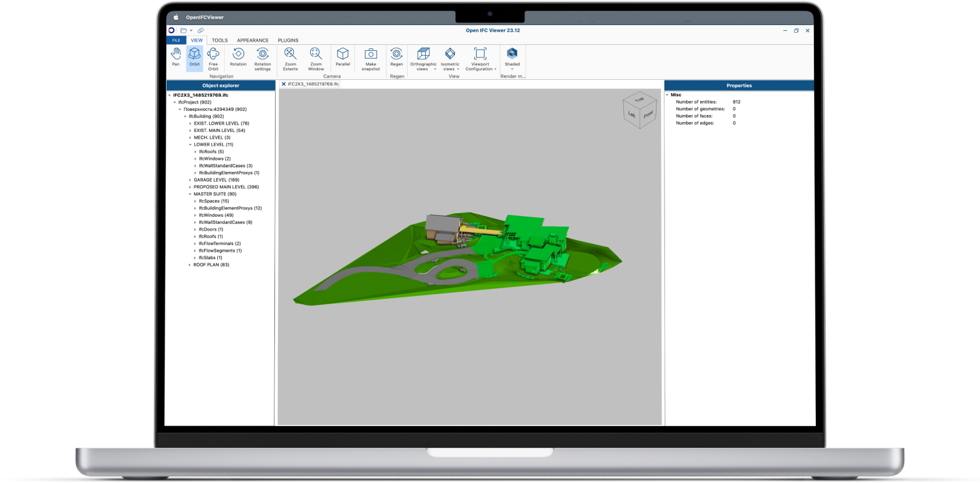Open Orthographic views
980x483 pixels.
[x=423, y=59]
